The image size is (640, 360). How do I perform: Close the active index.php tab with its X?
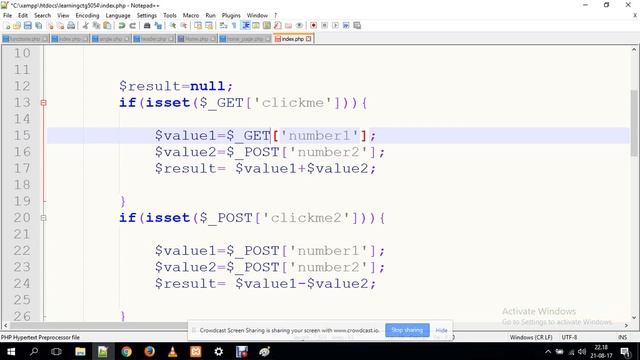point(309,39)
